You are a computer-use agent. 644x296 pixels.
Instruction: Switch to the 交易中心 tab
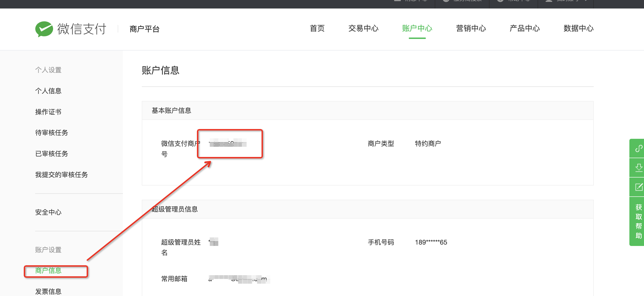pyautogui.click(x=363, y=29)
